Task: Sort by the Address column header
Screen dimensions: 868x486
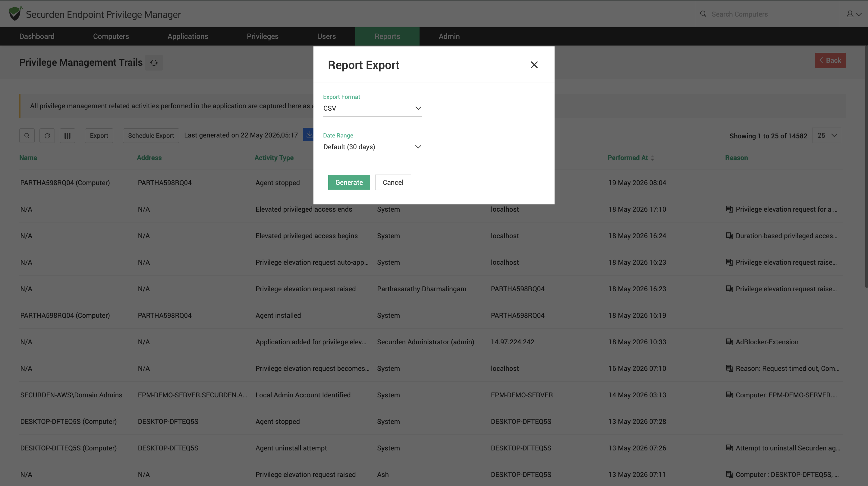Action: pyautogui.click(x=149, y=158)
